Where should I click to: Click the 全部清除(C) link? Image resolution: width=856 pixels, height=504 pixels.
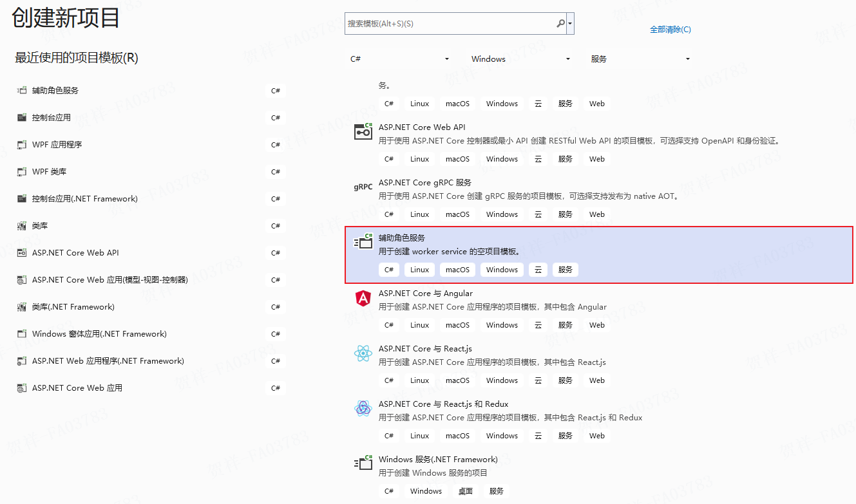click(x=670, y=30)
